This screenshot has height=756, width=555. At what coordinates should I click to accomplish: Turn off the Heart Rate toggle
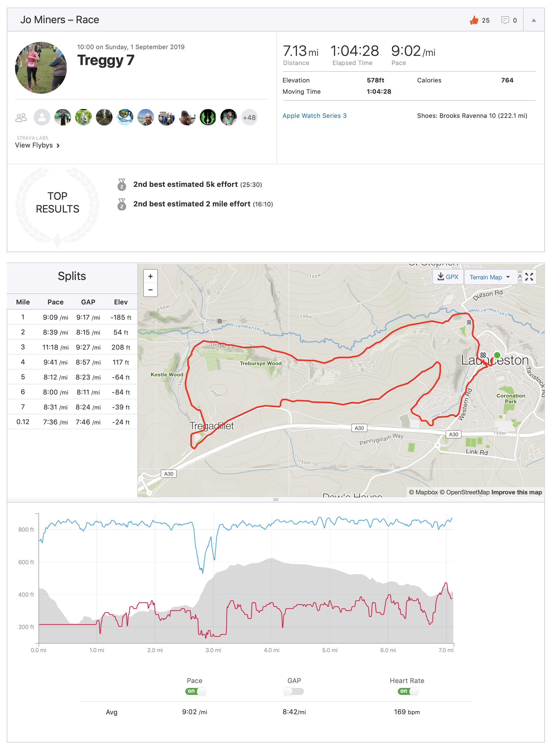pos(408,691)
